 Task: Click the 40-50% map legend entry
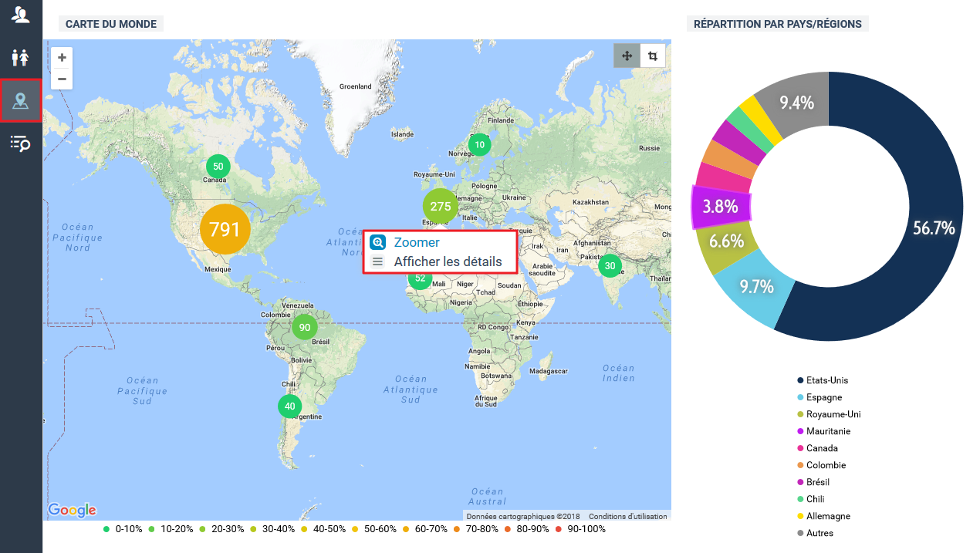point(323,529)
